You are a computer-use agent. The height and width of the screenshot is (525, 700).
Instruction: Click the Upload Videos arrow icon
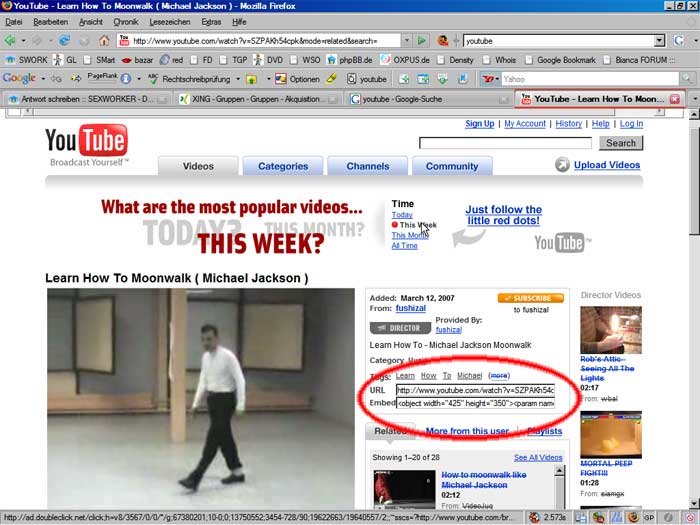click(x=562, y=165)
